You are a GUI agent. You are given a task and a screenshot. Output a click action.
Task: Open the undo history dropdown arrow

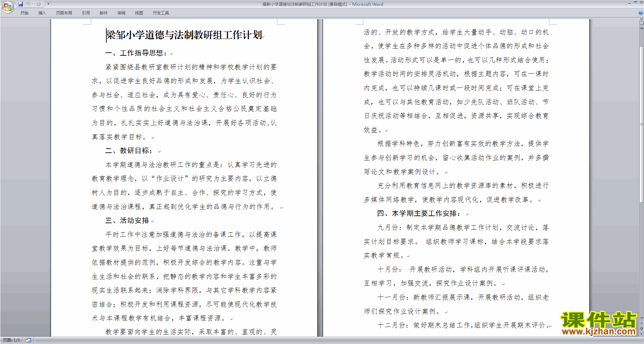click(33, 4)
